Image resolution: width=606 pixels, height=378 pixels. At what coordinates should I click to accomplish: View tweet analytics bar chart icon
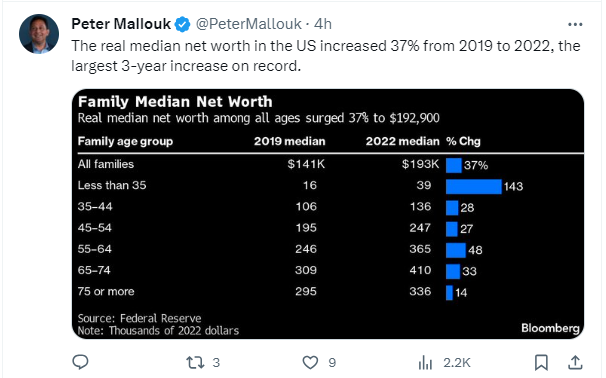pyautogui.click(x=425, y=363)
